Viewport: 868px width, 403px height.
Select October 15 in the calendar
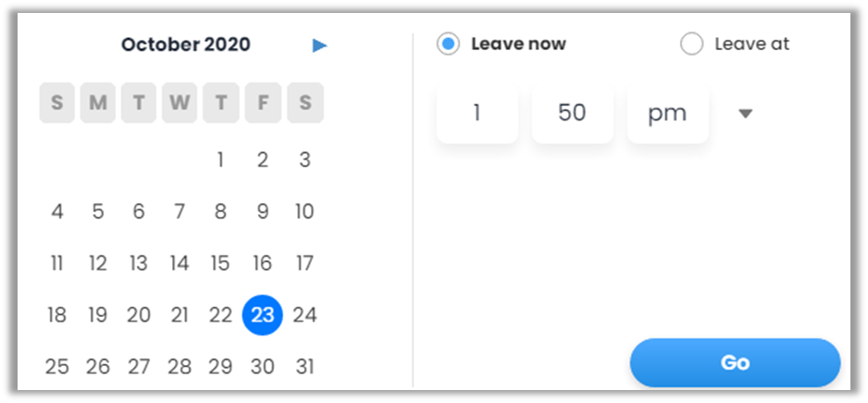[x=220, y=263]
